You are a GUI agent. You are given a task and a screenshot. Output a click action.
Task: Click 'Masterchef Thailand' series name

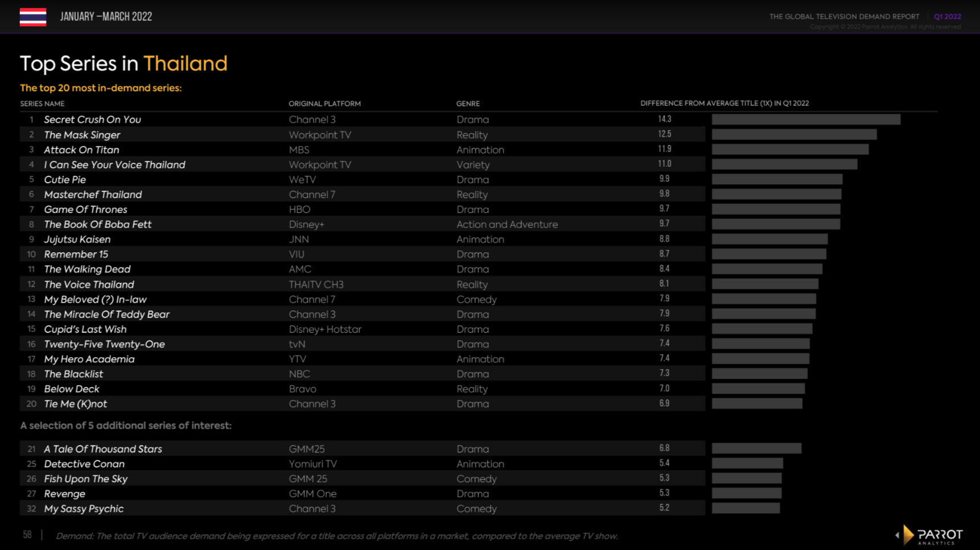tap(93, 194)
